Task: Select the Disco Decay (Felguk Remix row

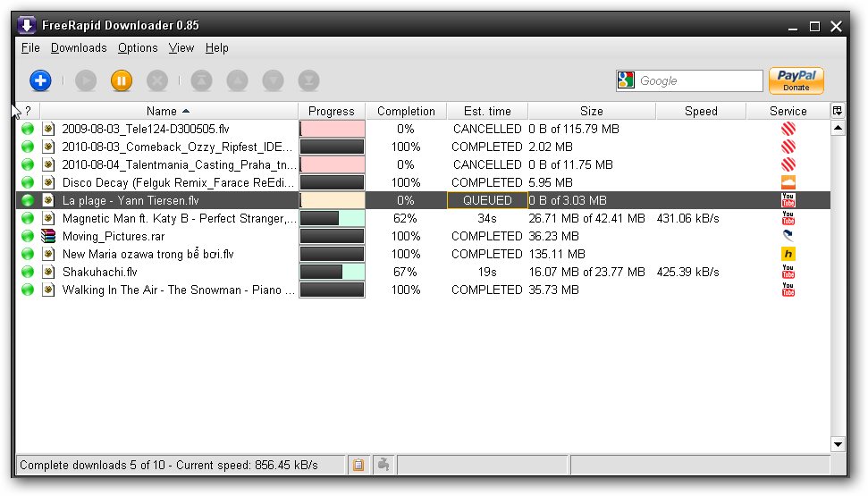Action: click(423, 182)
